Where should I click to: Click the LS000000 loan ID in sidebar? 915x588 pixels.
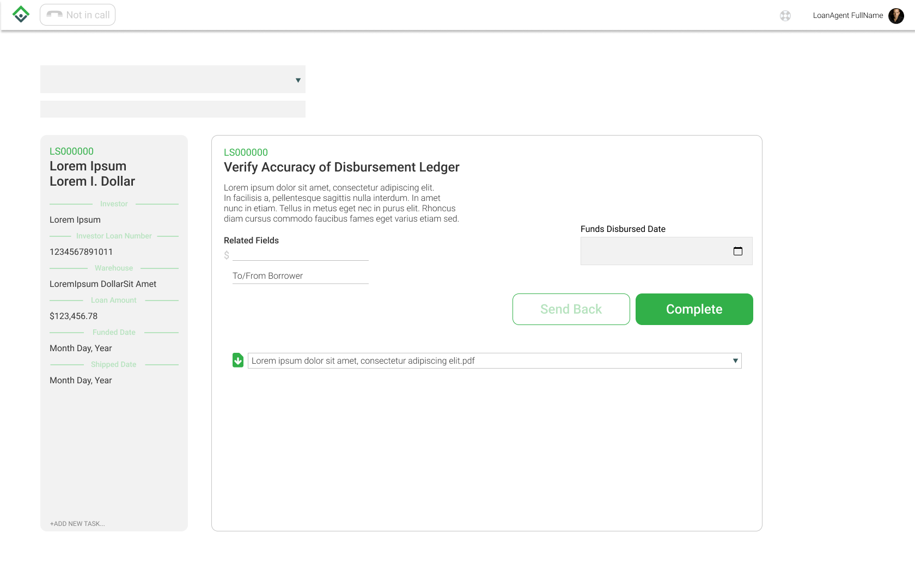tap(71, 151)
